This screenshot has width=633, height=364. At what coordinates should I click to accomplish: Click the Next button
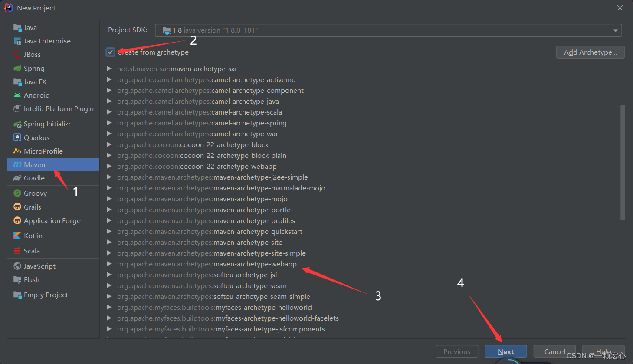click(x=506, y=352)
